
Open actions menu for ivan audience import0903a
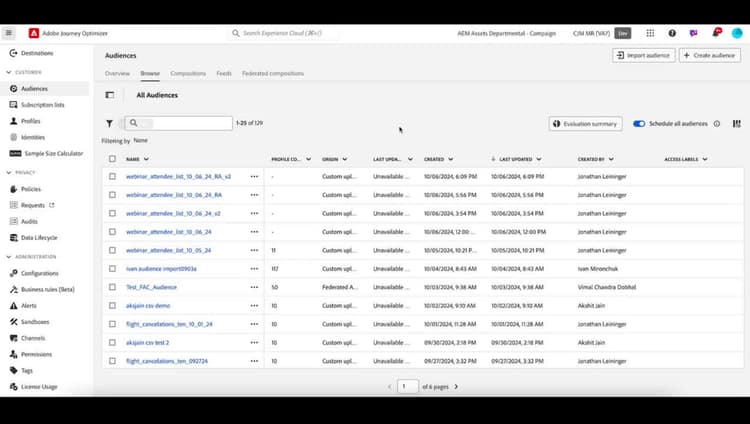click(x=254, y=269)
